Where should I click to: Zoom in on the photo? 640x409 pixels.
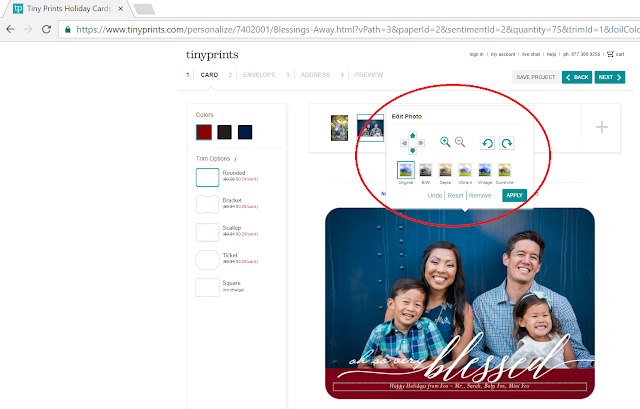[x=445, y=142]
